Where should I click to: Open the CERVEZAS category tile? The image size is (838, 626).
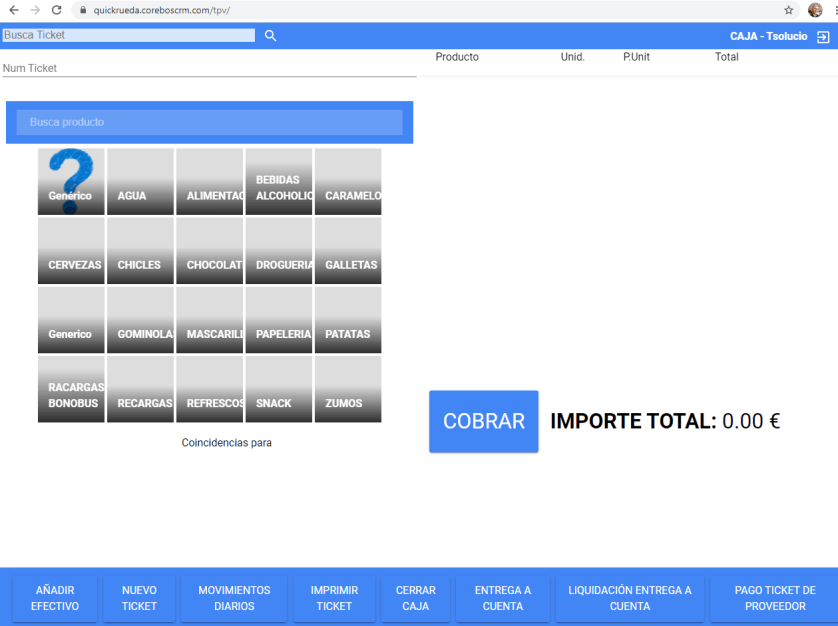coord(71,251)
